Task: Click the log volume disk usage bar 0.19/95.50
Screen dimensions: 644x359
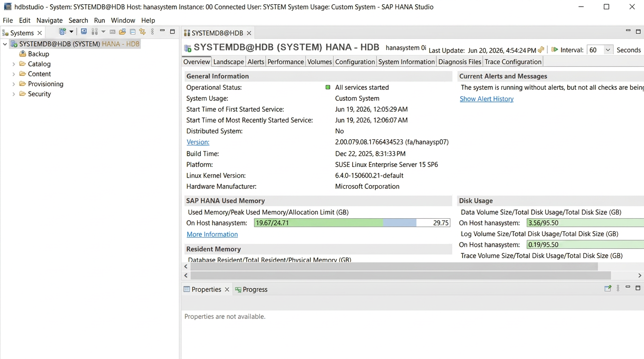Action: click(x=585, y=244)
